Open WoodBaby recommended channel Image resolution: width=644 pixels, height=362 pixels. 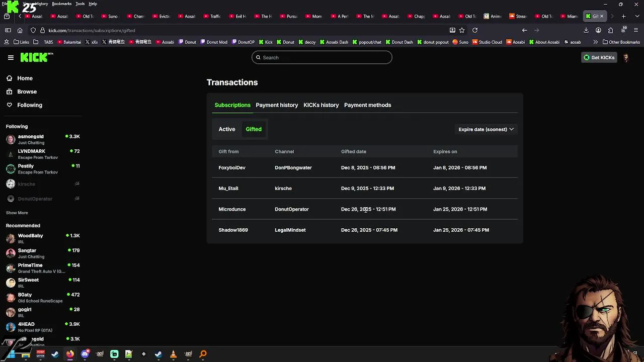coord(43,238)
